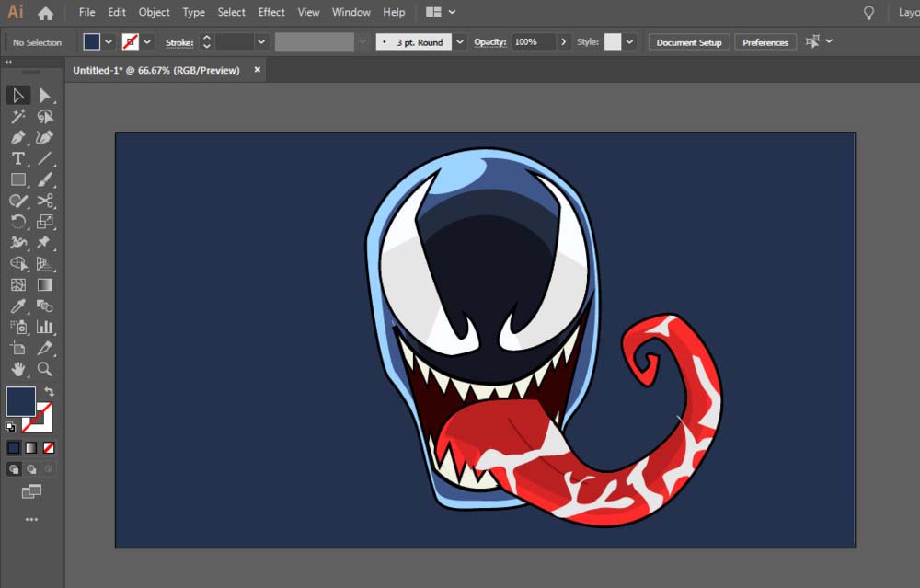Set paint mode to None
Image resolution: width=920 pixels, height=588 pixels.
49,448
